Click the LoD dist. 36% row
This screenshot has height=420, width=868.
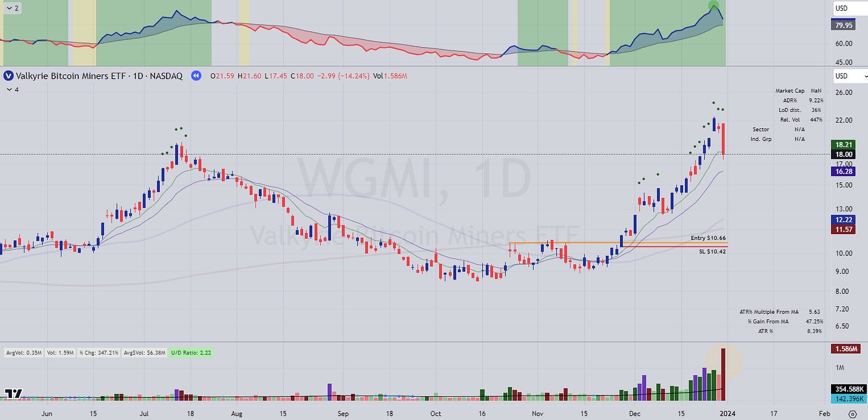coord(801,110)
